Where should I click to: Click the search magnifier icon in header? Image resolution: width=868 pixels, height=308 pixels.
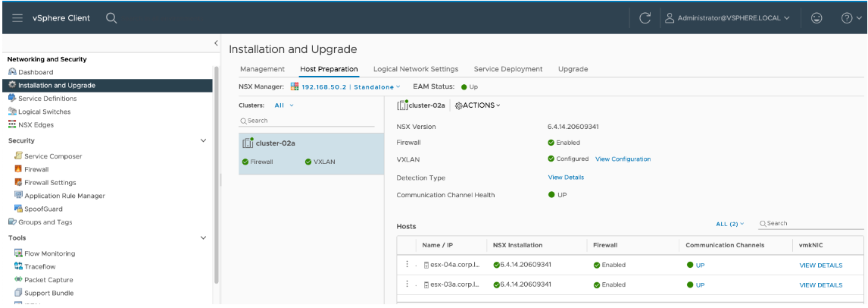pyautogui.click(x=111, y=18)
